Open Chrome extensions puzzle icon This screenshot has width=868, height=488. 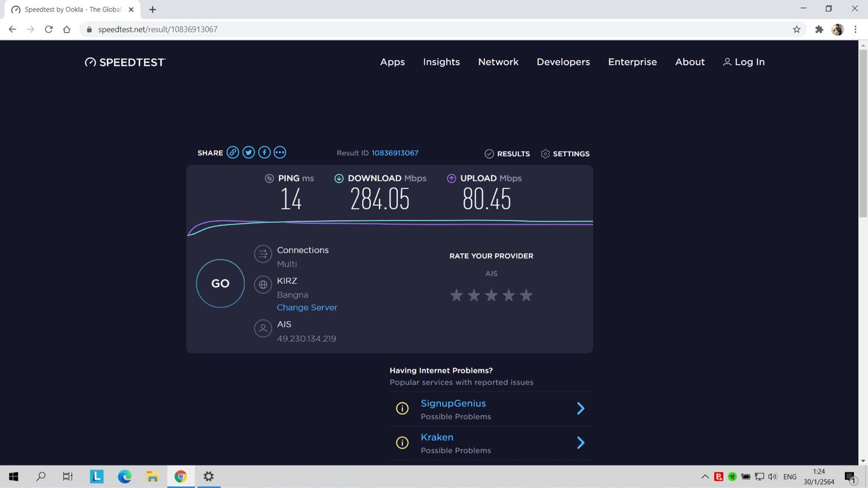pos(819,29)
